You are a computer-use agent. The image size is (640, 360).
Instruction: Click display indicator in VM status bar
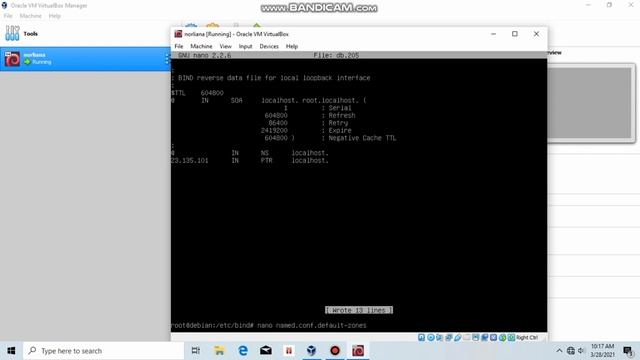tap(476, 338)
